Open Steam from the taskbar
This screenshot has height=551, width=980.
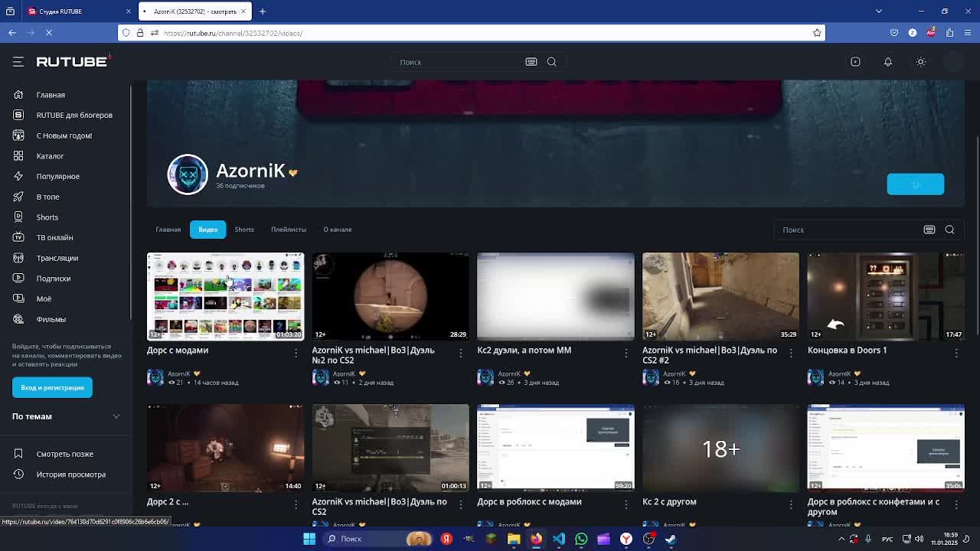tap(671, 539)
